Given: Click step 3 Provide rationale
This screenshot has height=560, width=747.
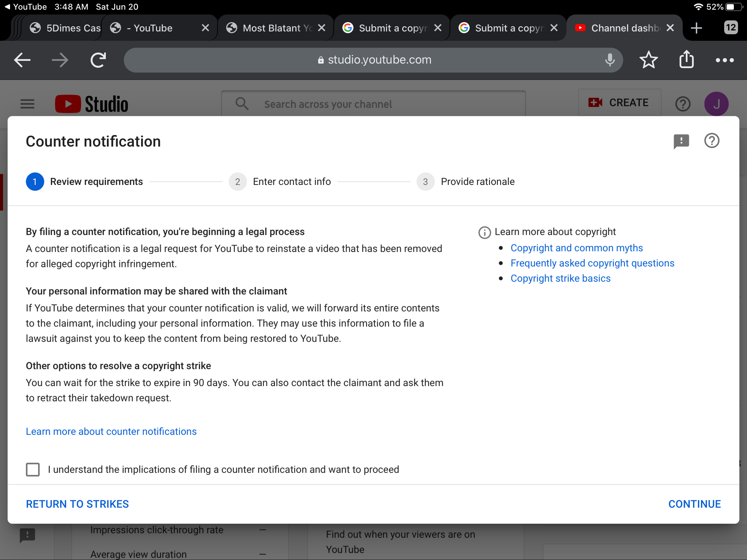Looking at the screenshot, I should coord(465,181).
